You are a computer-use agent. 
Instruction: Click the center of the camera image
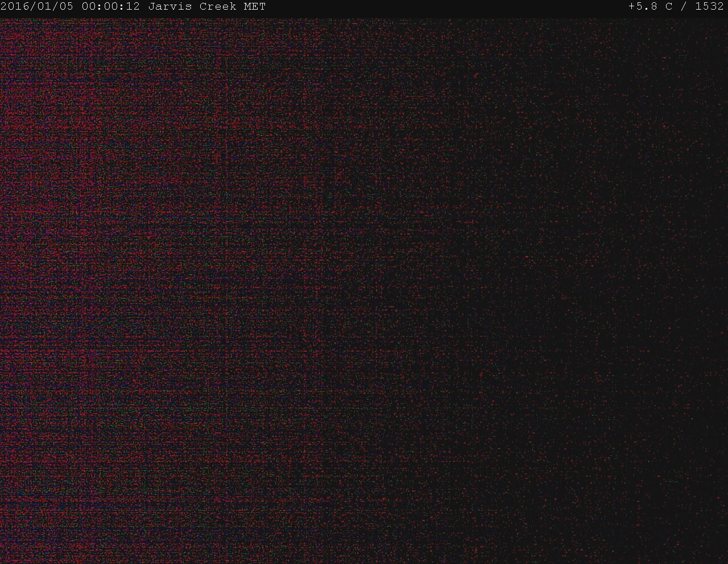(x=364, y=290)
